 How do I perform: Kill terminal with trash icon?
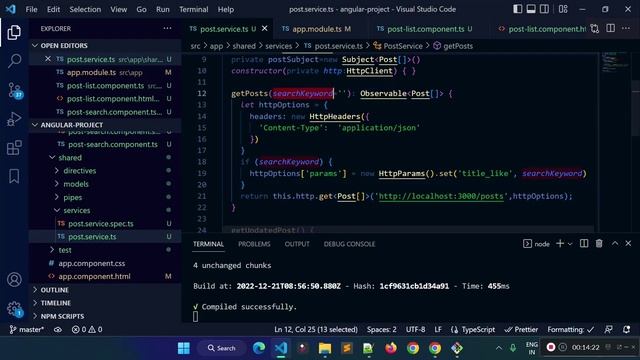[x=599, y=244]
